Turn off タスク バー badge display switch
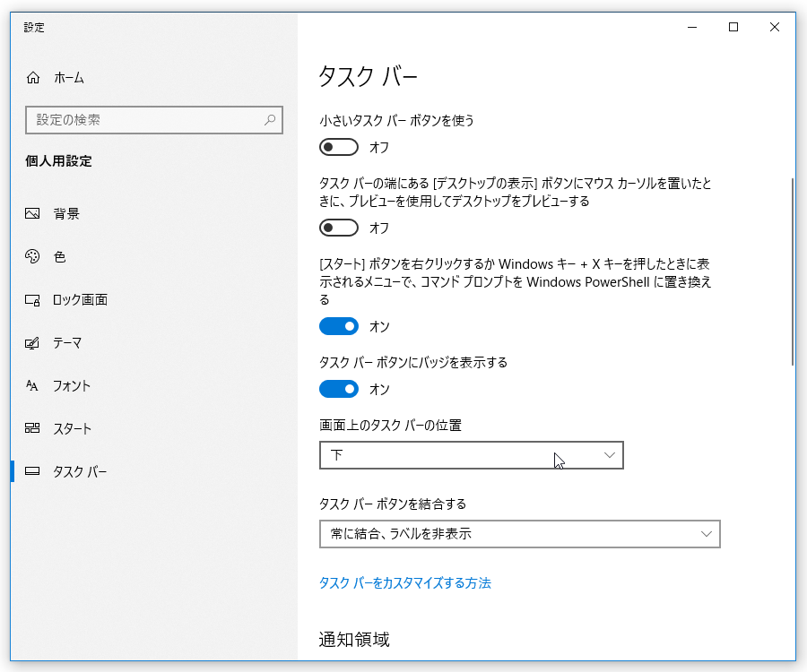 pos(339,389)
